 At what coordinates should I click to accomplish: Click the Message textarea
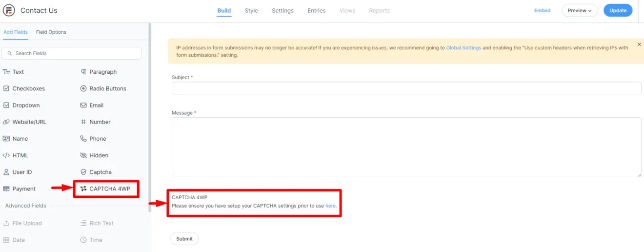pos(406,147)
